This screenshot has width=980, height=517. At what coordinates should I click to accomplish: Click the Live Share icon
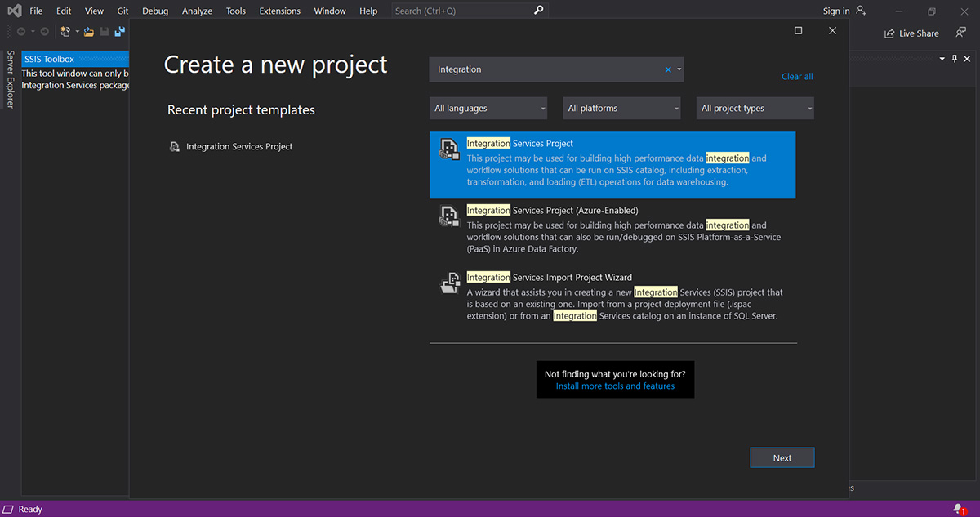pos(889,33)
